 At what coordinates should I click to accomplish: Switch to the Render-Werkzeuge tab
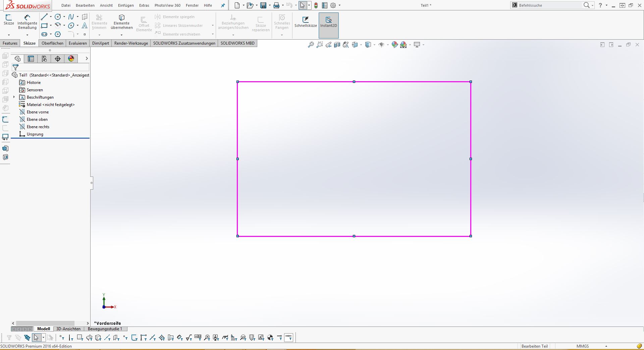[131, 43]
